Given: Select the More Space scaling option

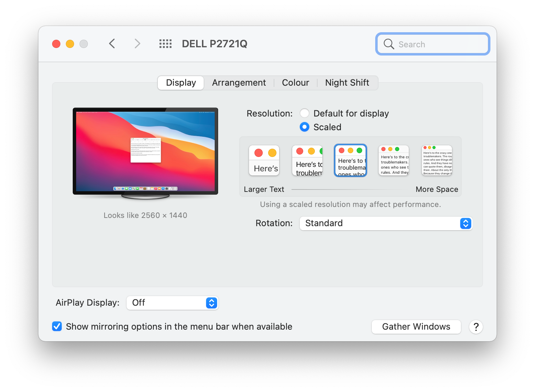Looking at the screenshot, I should [x=437, y=160].
